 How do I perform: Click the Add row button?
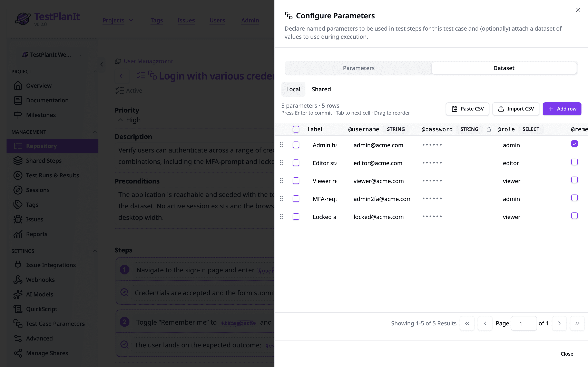tap(562, 109)
